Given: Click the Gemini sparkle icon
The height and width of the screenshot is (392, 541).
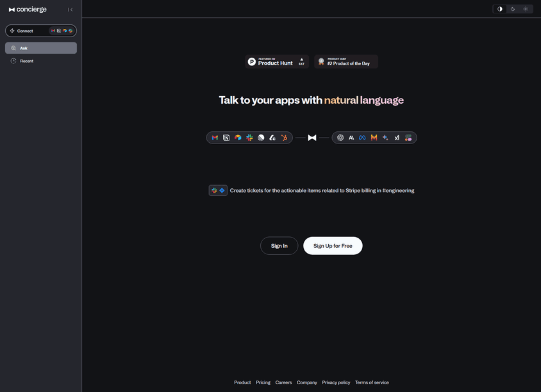Looking at the screenshot, I should pyautogui.click(x=385, y=138).
